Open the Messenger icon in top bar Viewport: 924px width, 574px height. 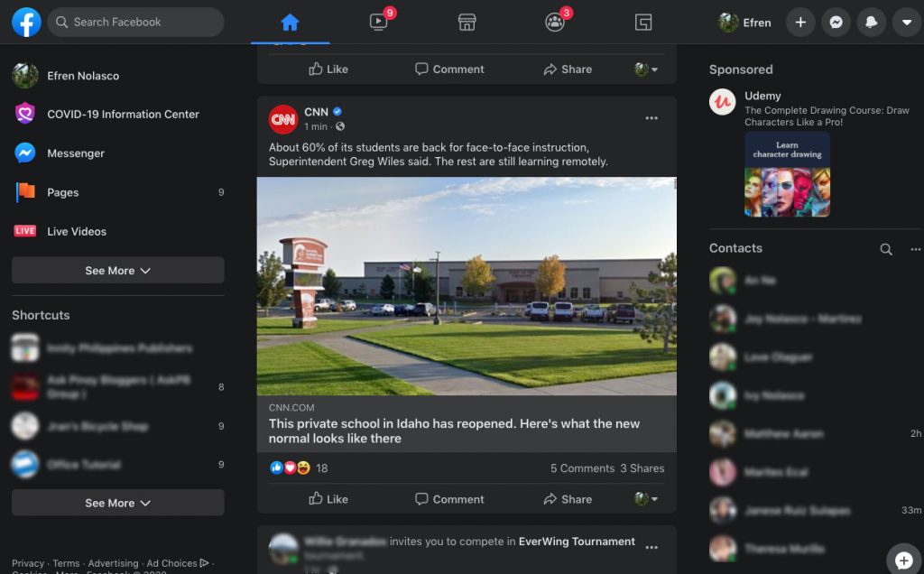[x=836, y=23]
